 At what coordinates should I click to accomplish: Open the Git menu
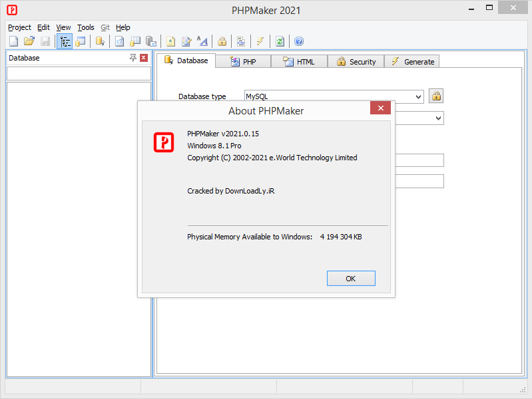(105, 27)
